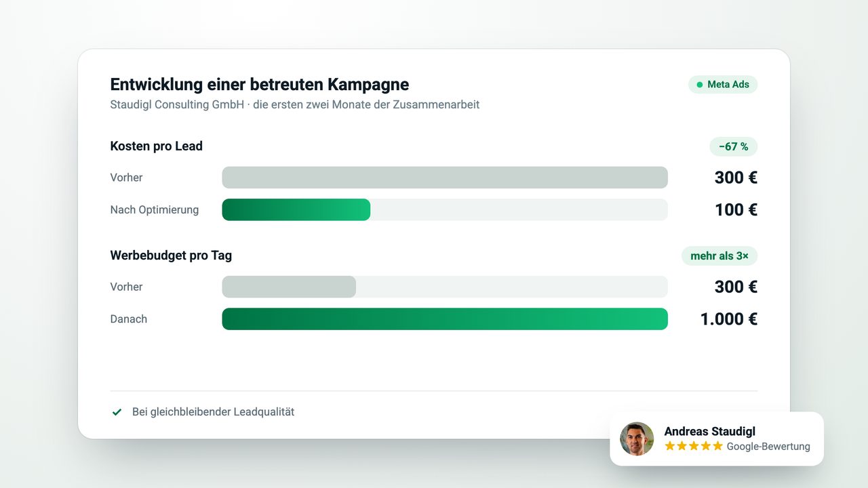Viewport: 868px width, 488px height.
Task: Click the name 'Andreas Staudigl'
Action: [710, 431]
